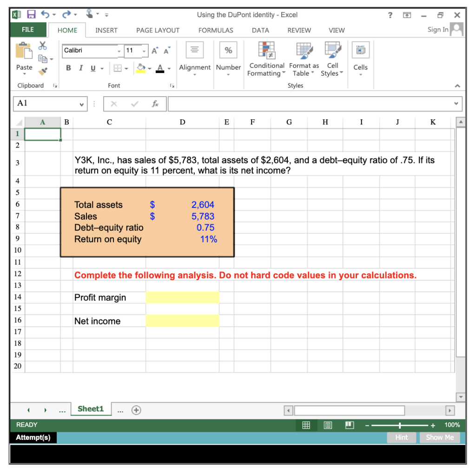Switch to the FORMULAS ribbon tab
The image size is (476, 469).
tap(216, 30)
